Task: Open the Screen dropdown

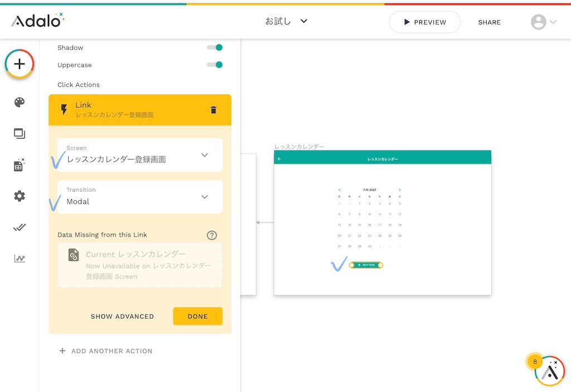Action: (140, 155)
